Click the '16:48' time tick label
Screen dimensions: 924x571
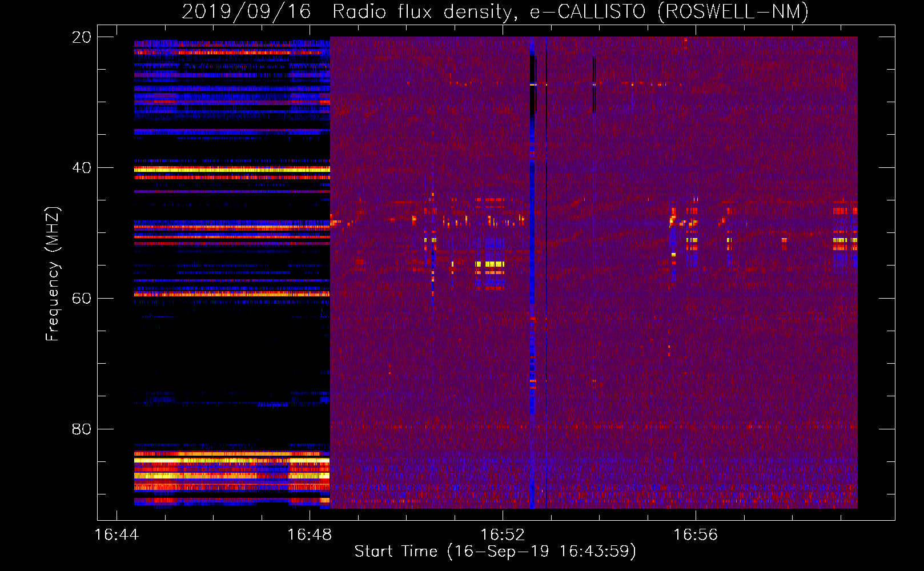(x=310, y=534)
